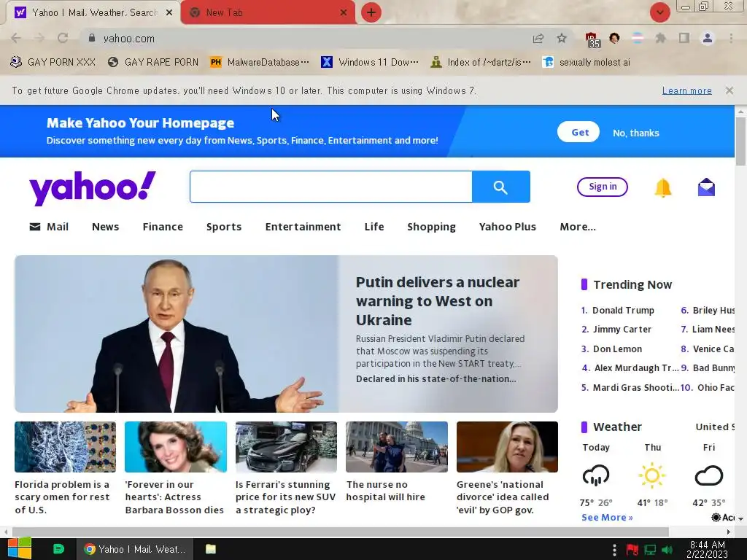
Task: Click the horizontal page scrollbar
Action: tap(341, 532)
